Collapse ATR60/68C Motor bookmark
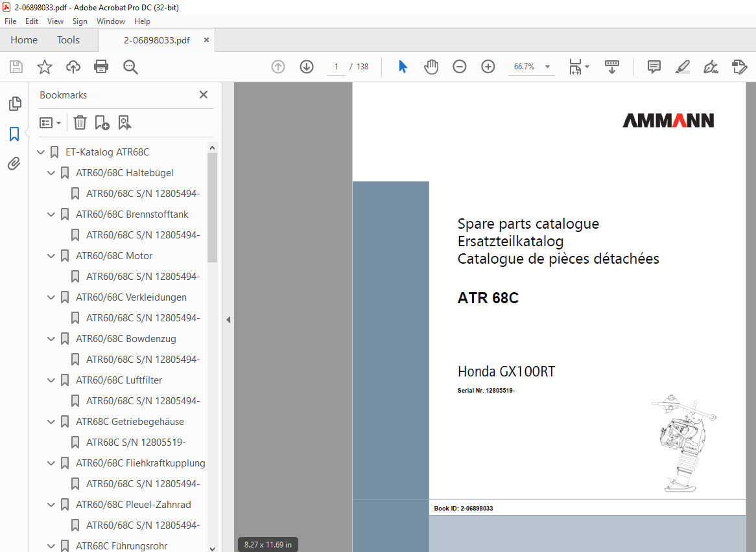Image resolution: width=756 pixels, height=552 pixels. (51, 256)
